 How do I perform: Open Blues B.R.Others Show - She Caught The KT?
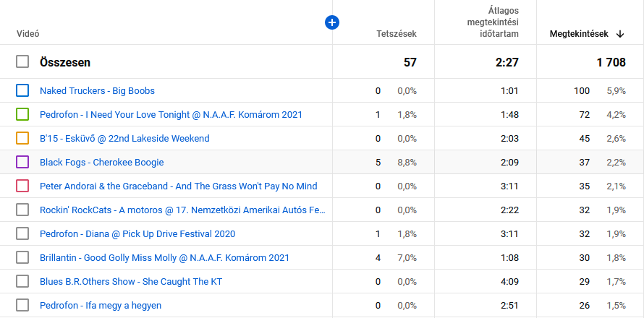(x=127, y=281)
